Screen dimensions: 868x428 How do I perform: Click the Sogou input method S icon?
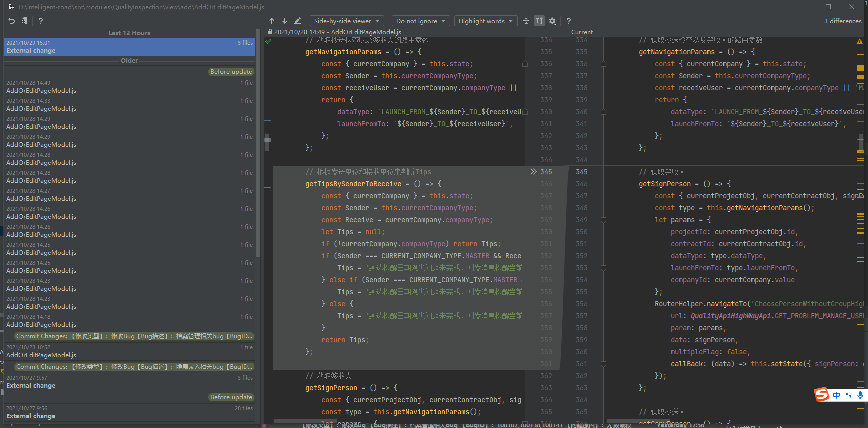click(x=822, y=395)
